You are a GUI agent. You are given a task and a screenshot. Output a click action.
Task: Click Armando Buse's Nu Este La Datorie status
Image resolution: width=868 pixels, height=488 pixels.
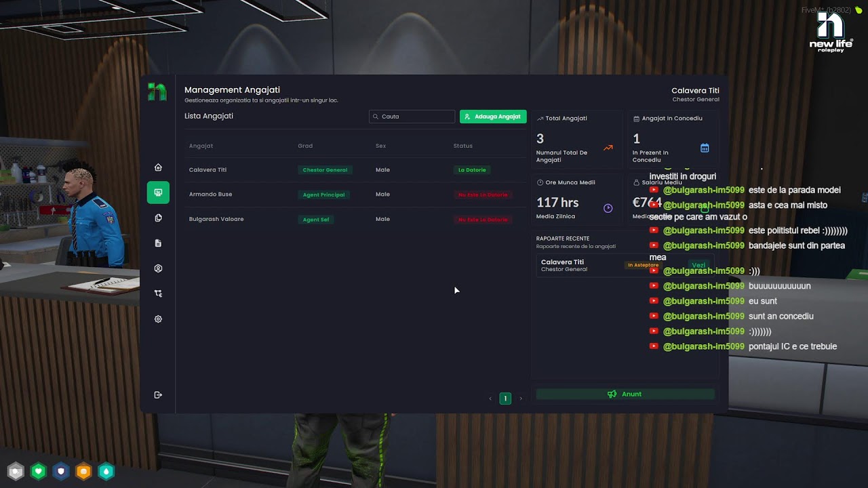point(483,195)
